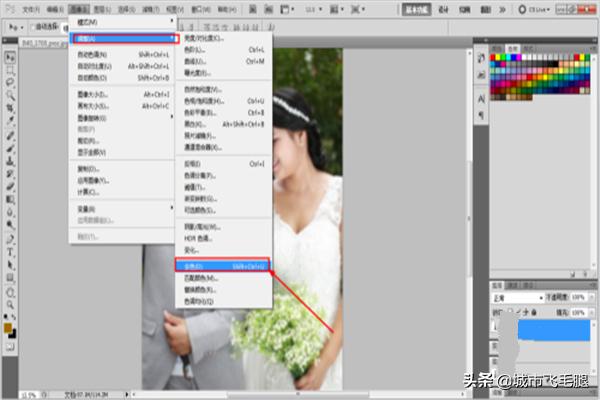Viewport: 600px width, 400px height.
Task: Open the Character panel icon
Action: coord(481,99)
